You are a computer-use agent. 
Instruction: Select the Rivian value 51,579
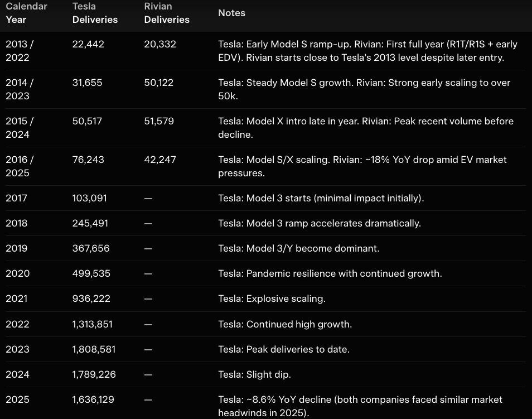(159, 121)
